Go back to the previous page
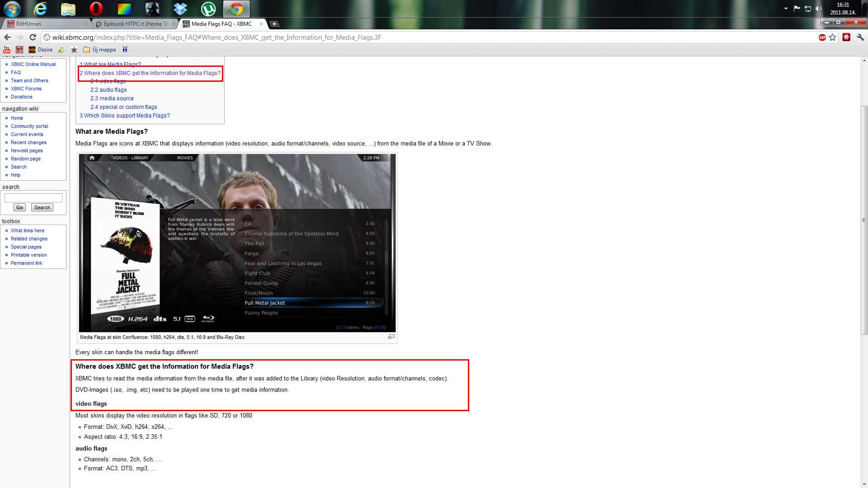Image resolution: width=868 pixels, height=488 pixels. 7,38
